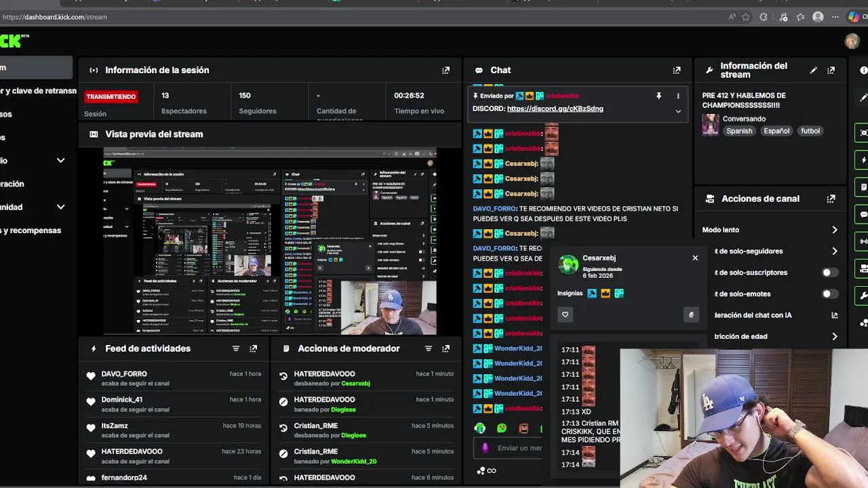
Task: Expand the left sidebar community item chevron
Action: click(x=60, y=207)
